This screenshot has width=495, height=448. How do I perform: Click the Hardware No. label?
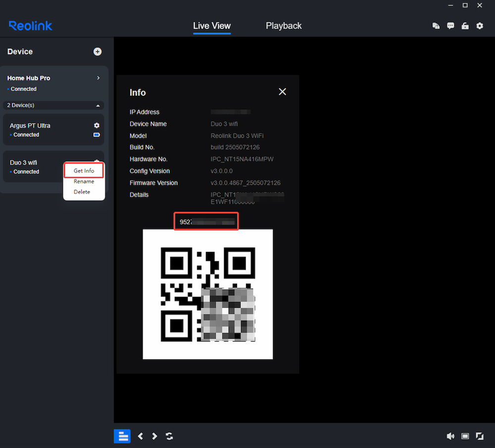pyautogui.click(x=148, y=159)
